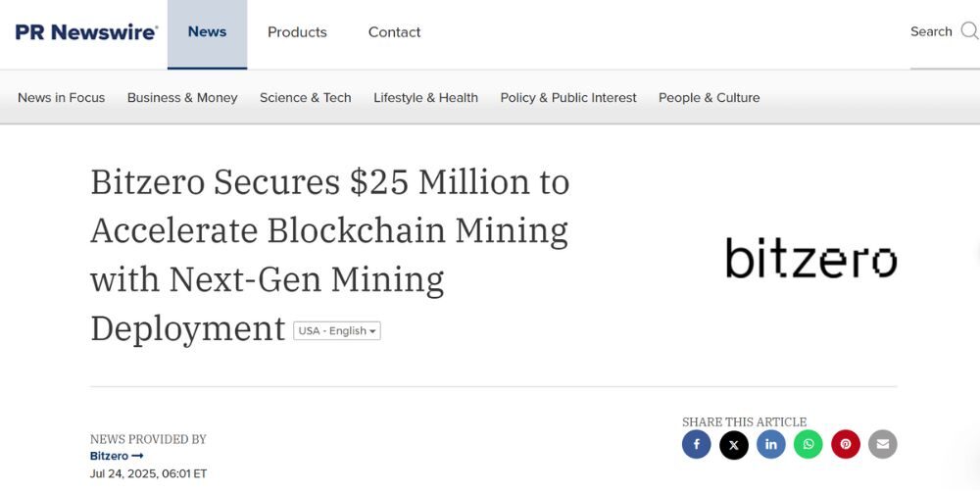Open Science & Tech section
The height and width of the screenshot is (493, 980).
[305, 98]
